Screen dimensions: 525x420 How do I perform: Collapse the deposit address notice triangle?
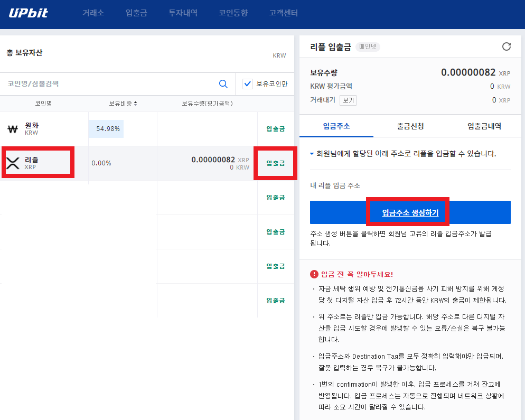click(x=312, y=154)
